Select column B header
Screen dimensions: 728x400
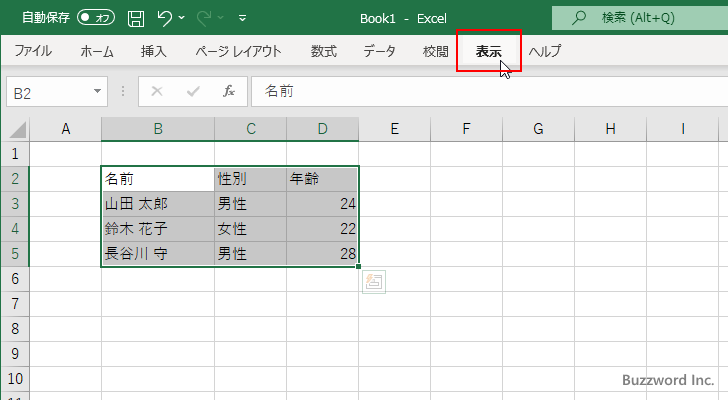pyautogui.click(x=158, y=129)
